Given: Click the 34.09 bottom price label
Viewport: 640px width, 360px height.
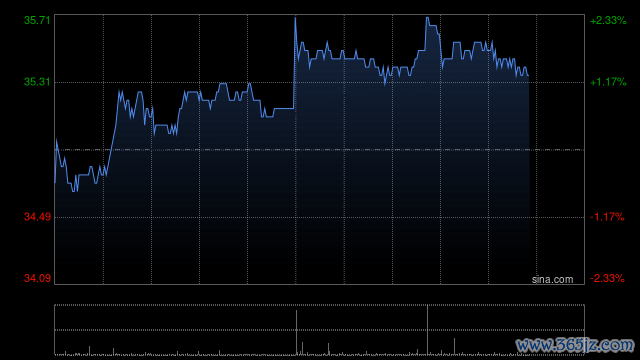Looking at the screenshot, I should coord(37,278).
